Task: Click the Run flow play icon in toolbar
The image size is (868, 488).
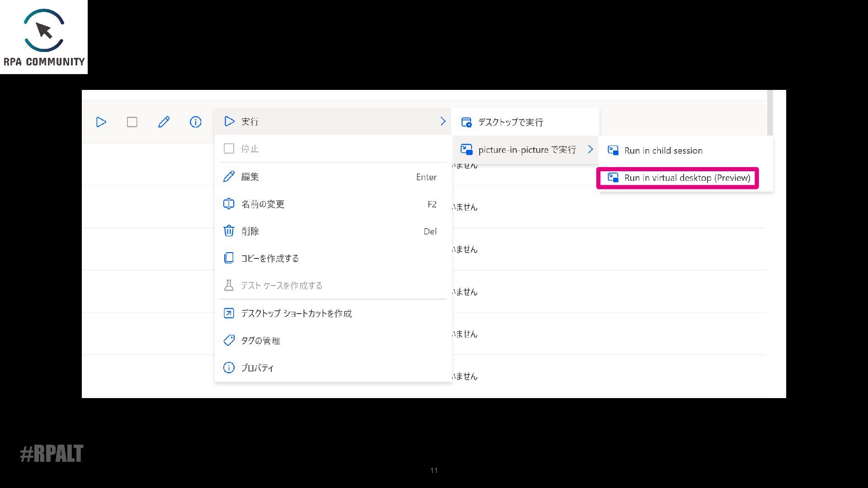Action: click(101, 122)
